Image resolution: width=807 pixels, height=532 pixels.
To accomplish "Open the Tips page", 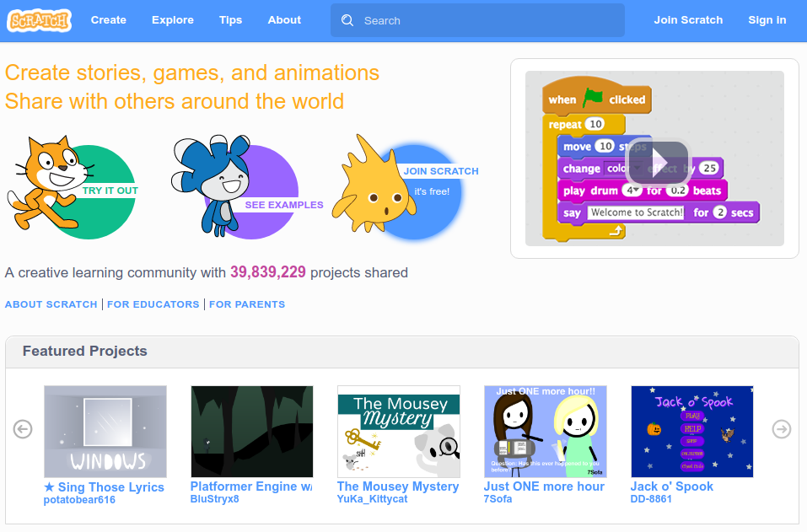I will (230, 20).
